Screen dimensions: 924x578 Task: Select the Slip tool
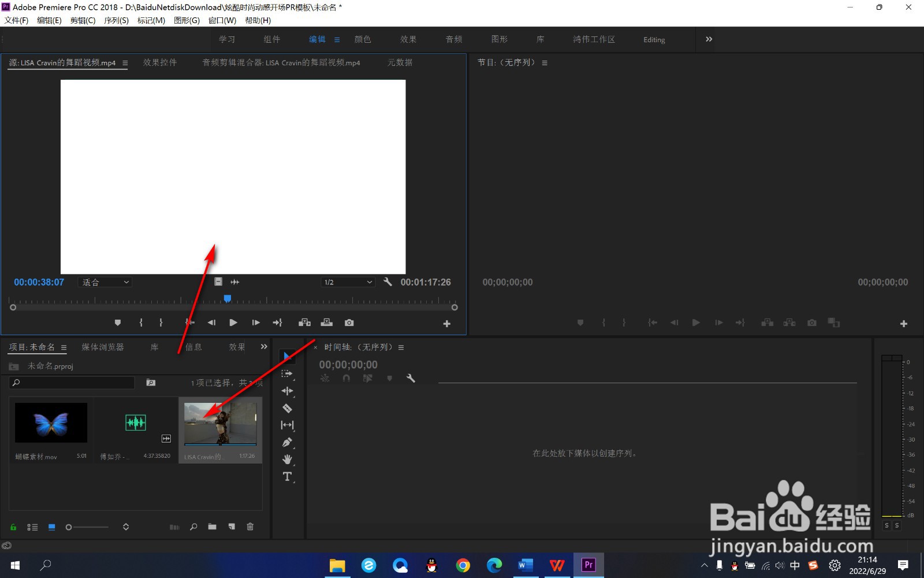287,425
